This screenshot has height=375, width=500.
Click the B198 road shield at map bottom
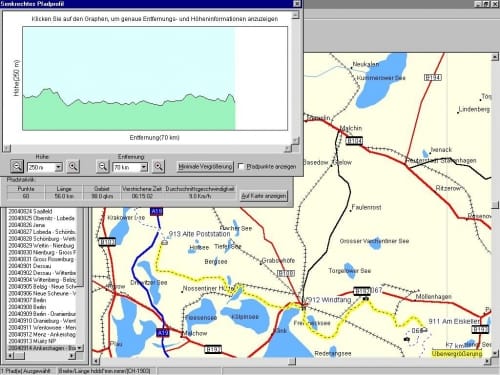213,349
